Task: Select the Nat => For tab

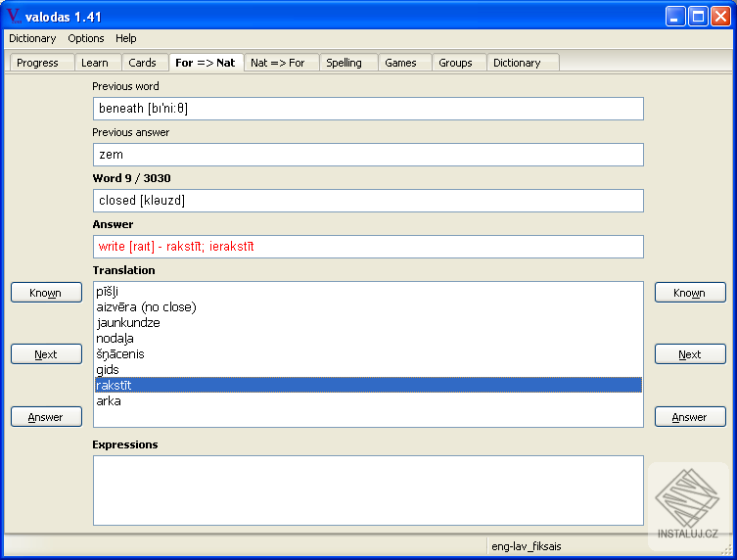Action: point(278,63)
